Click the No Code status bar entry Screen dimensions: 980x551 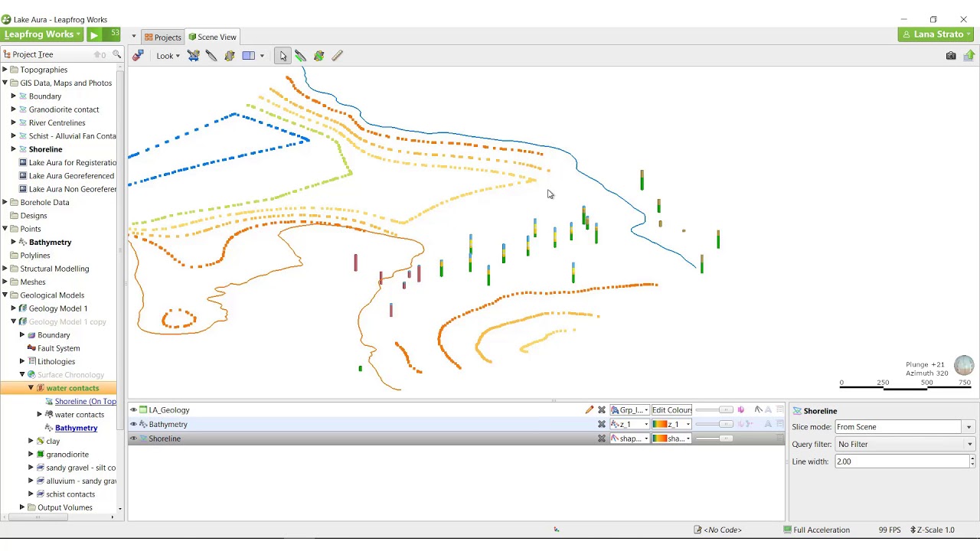718,530
